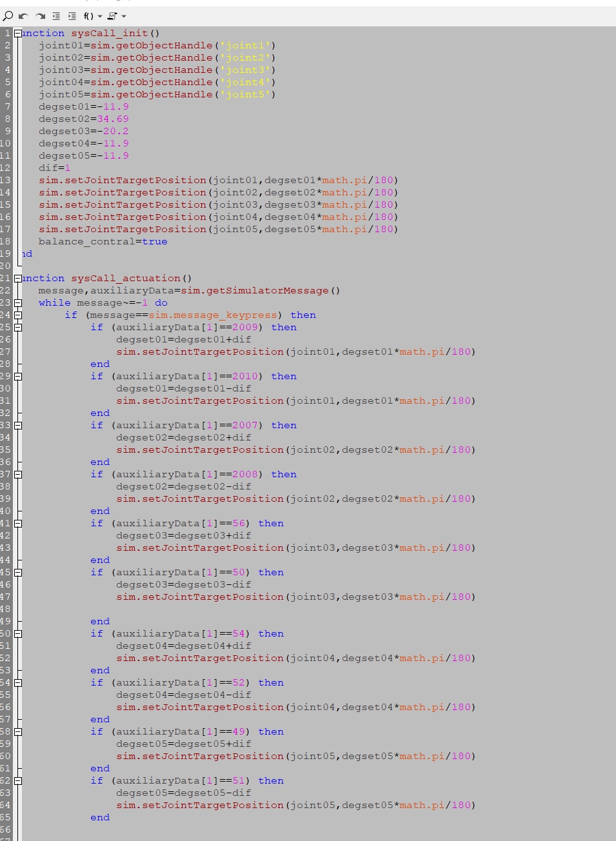Unindent the selection with the outdent icon
The image size is (616, 841).
(56, 16)
